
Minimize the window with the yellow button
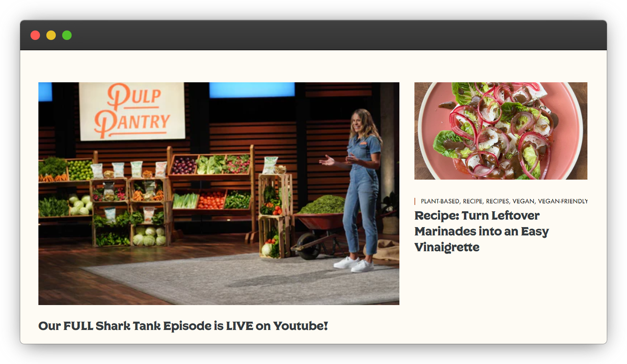point(51,35)
